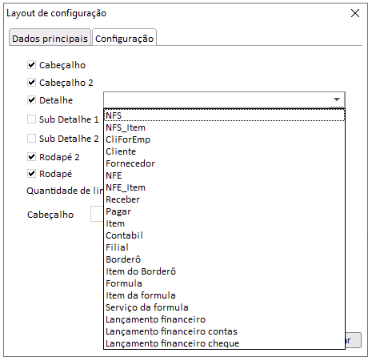Collapse the Detalhe dropdown arrow
This screenshot has width=372, height=360.
pyautogui.click(x=337, y=100)
